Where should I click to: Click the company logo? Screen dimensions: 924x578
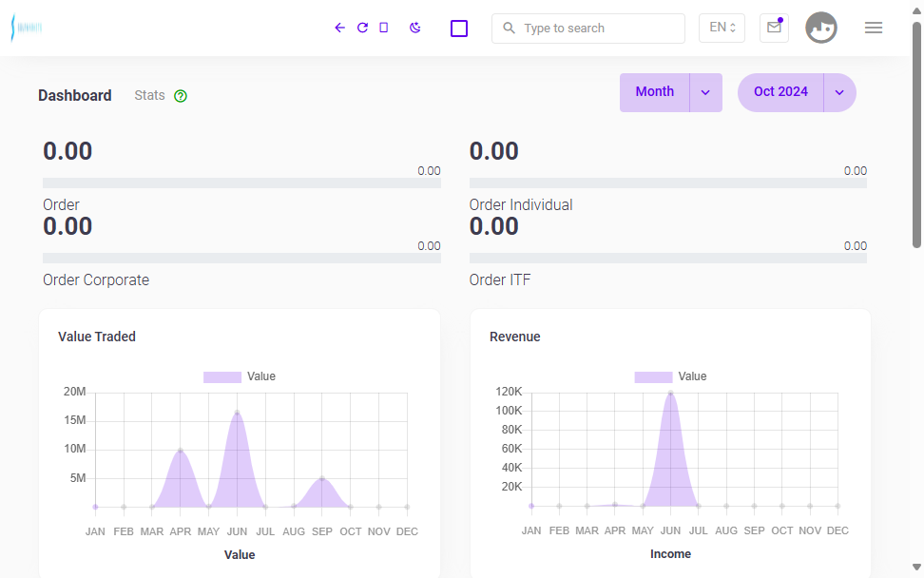[27, 28]
